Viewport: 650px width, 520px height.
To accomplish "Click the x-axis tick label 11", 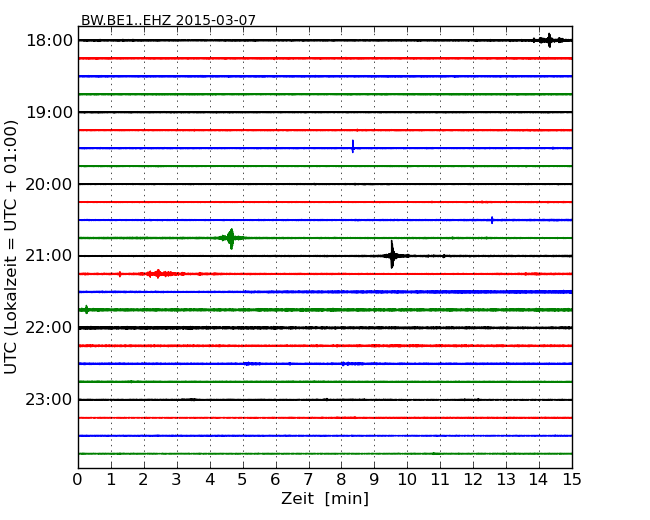I will click(x=440, y=479).
